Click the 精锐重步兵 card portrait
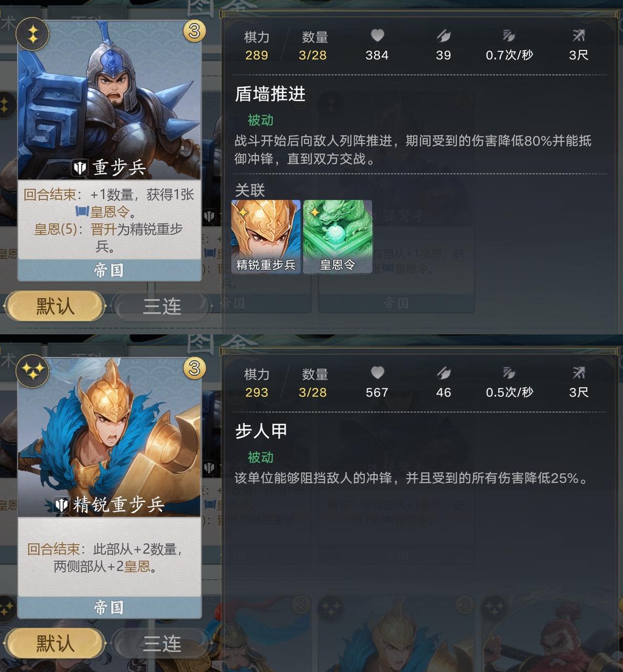 click(110, 438)
